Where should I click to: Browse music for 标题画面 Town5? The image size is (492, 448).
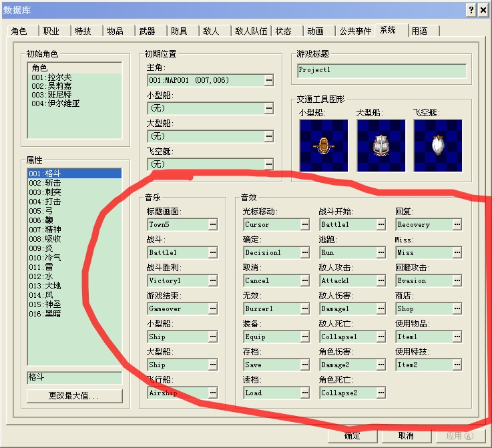pyautogui.click(x=213, y=224)
